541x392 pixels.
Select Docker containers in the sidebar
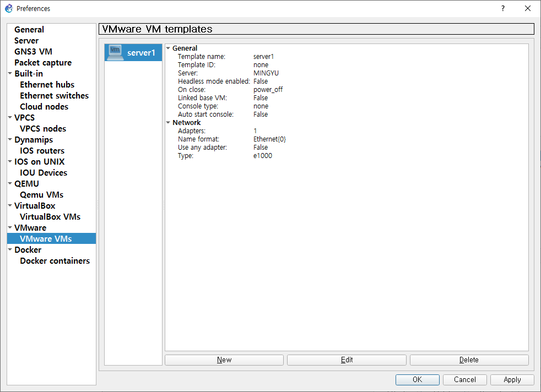pos(55,261)
